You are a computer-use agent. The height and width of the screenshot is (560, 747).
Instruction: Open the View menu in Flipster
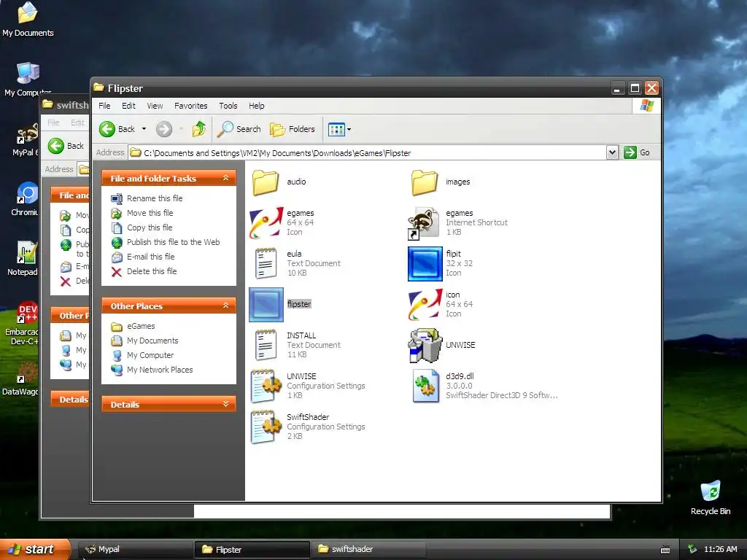155,106
